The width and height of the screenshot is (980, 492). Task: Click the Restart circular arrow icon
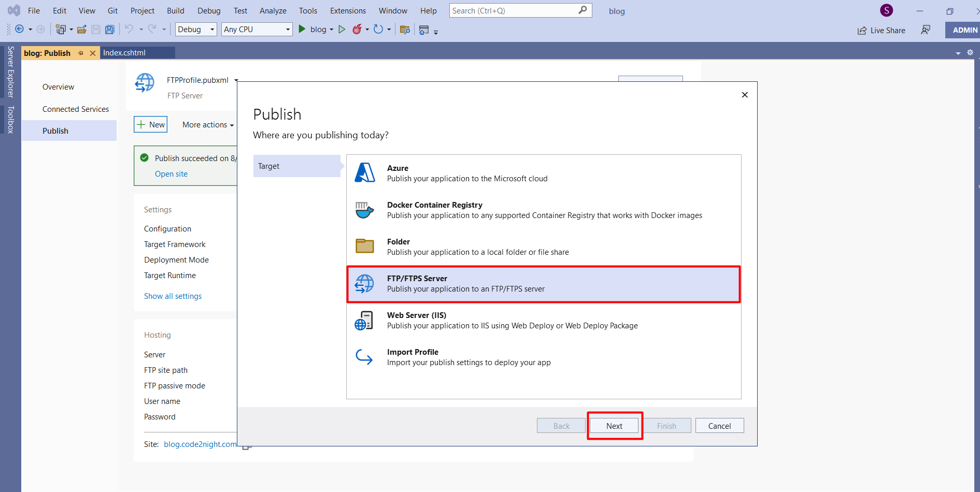coord(378,29)
